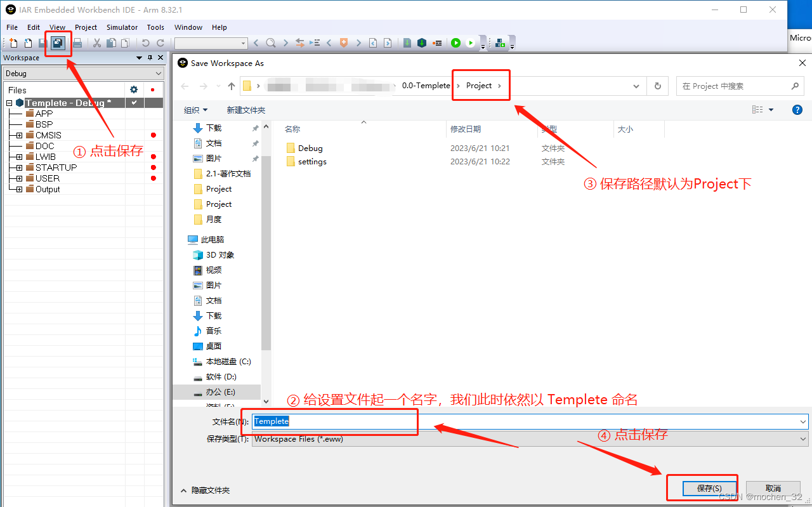Open the File menu
This screenshot has width=812, height=507.
pyautogui.click(x=12, y=27)
